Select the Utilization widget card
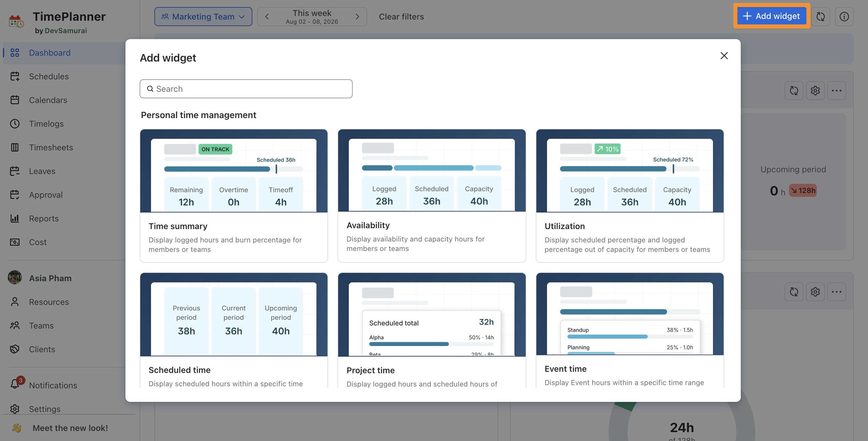This screenshot has width=868, height=441. [x=630, y=196]
